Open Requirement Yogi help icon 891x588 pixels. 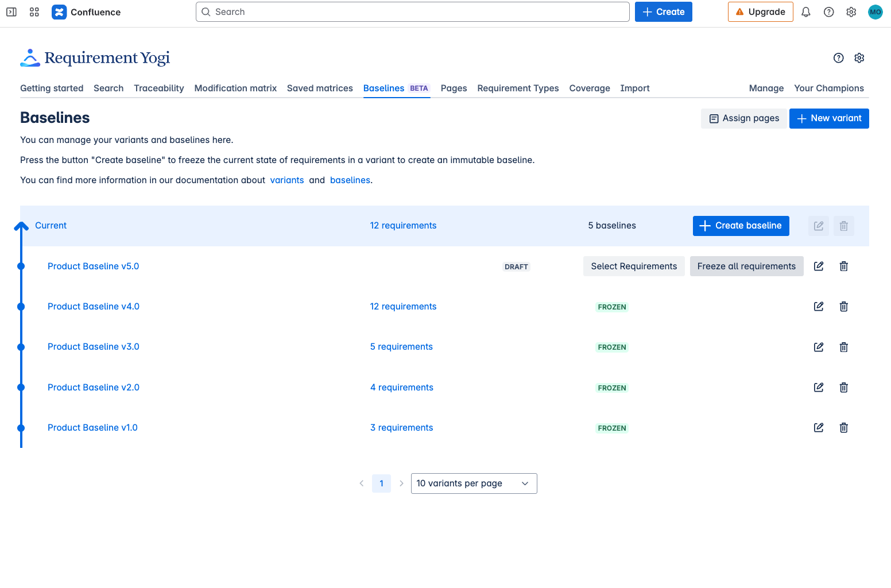click(839, 58)
